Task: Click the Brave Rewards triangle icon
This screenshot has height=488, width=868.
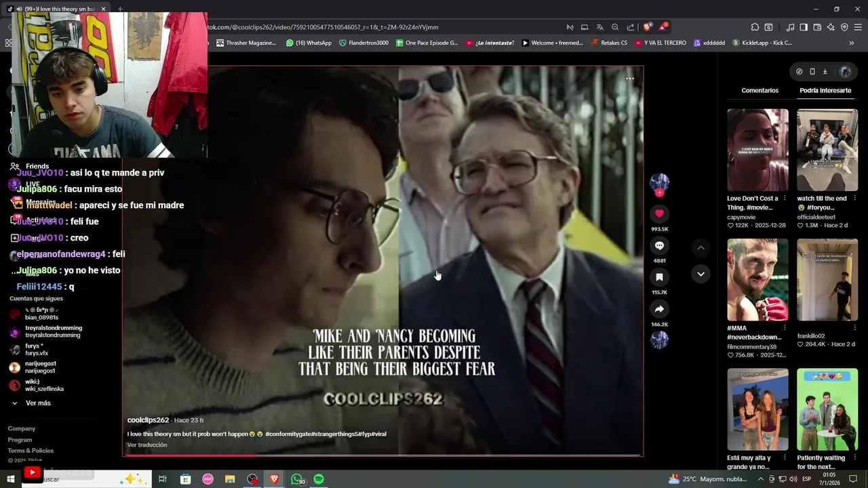Action: (663, 27)
